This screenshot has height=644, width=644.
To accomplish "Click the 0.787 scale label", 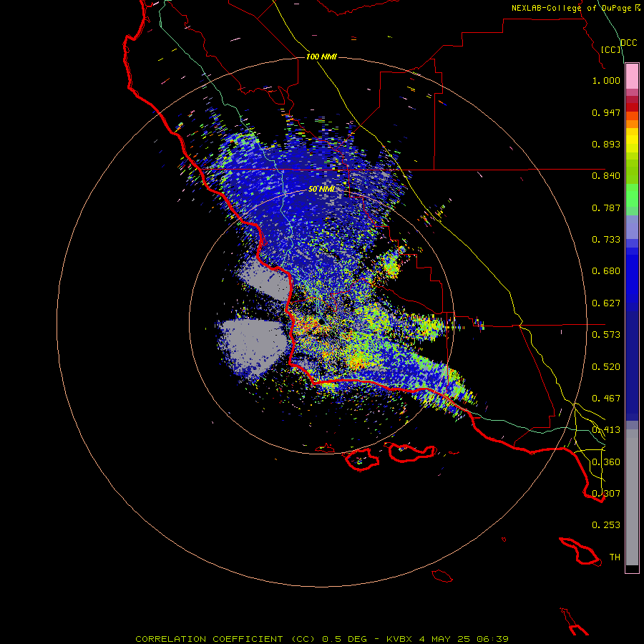I will 606,208.
